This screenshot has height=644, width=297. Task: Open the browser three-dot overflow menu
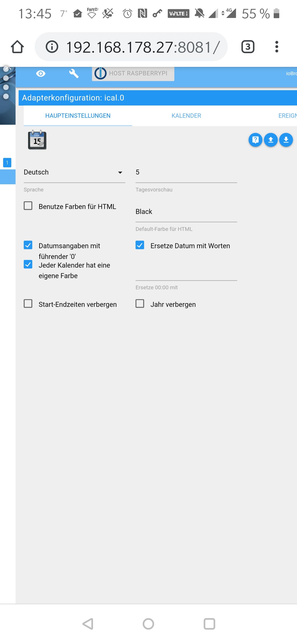pos(277,47)
